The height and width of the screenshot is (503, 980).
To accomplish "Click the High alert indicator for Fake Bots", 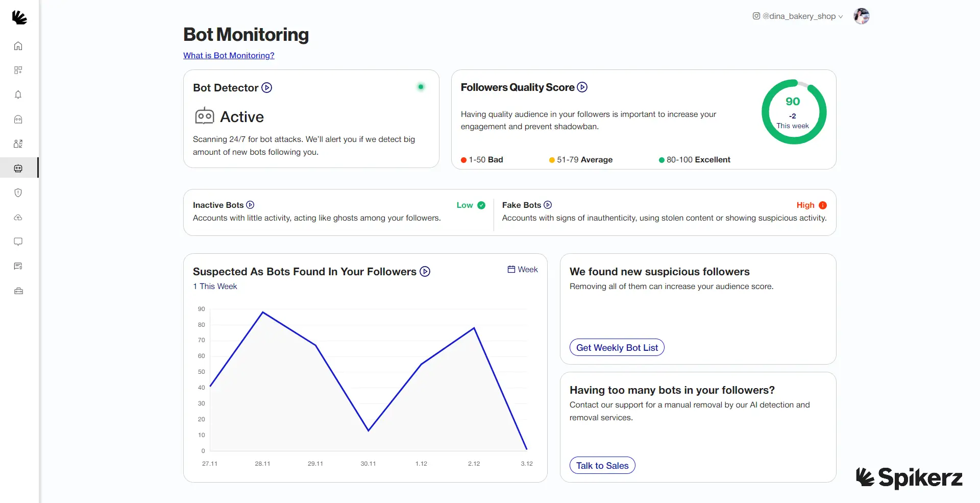I will pos(811,205).
